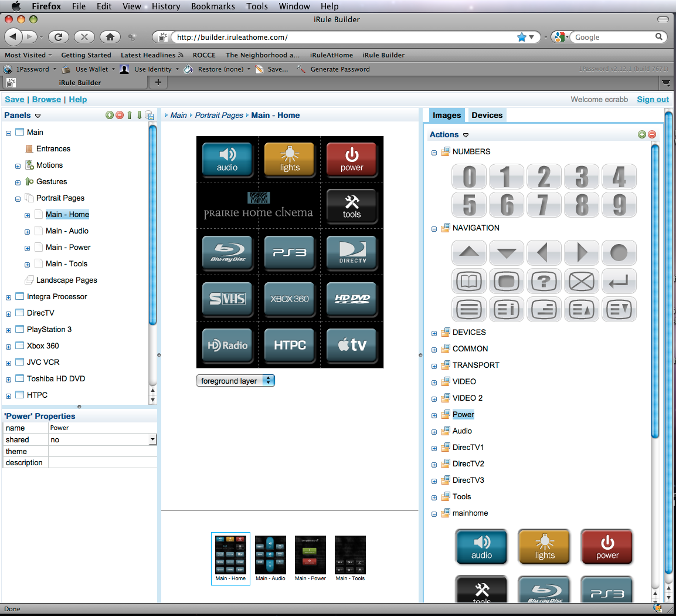The image size is (676, 616).
Task: Open the File menu
Action: coord(79,6)
